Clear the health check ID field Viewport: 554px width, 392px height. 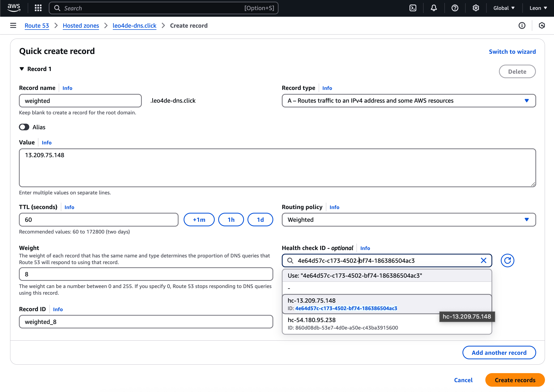click(x=483, y=260)
